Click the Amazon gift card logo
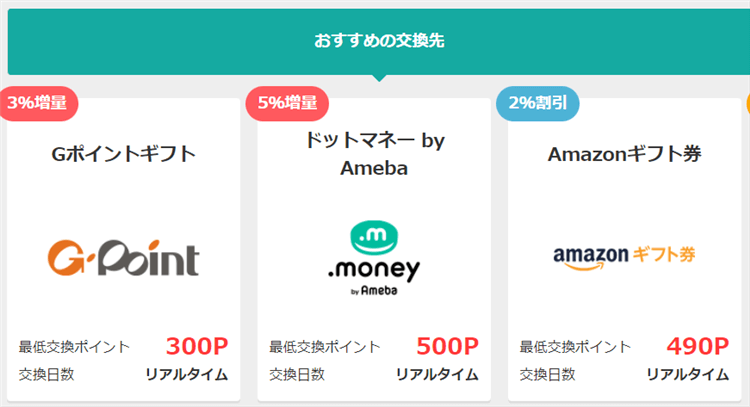 pyautogui.click(x=624, y=255)
